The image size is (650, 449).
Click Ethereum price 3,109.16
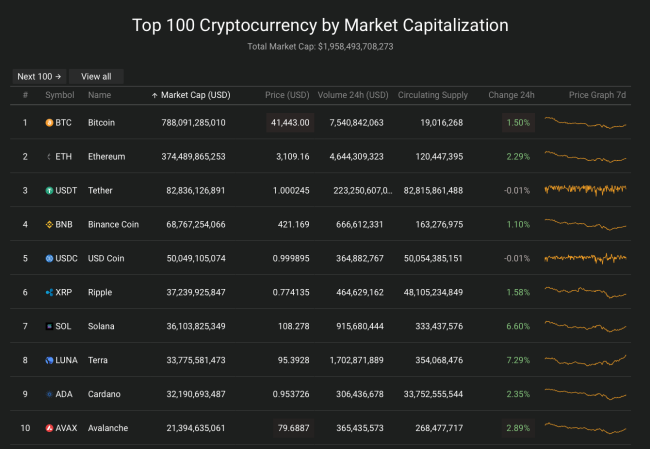click(x=293, y=157)
